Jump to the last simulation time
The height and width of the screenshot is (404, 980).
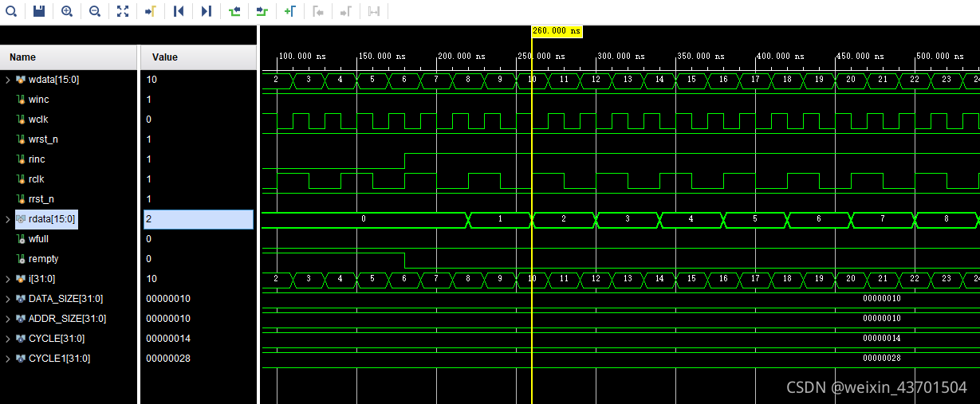click(207, 11)
